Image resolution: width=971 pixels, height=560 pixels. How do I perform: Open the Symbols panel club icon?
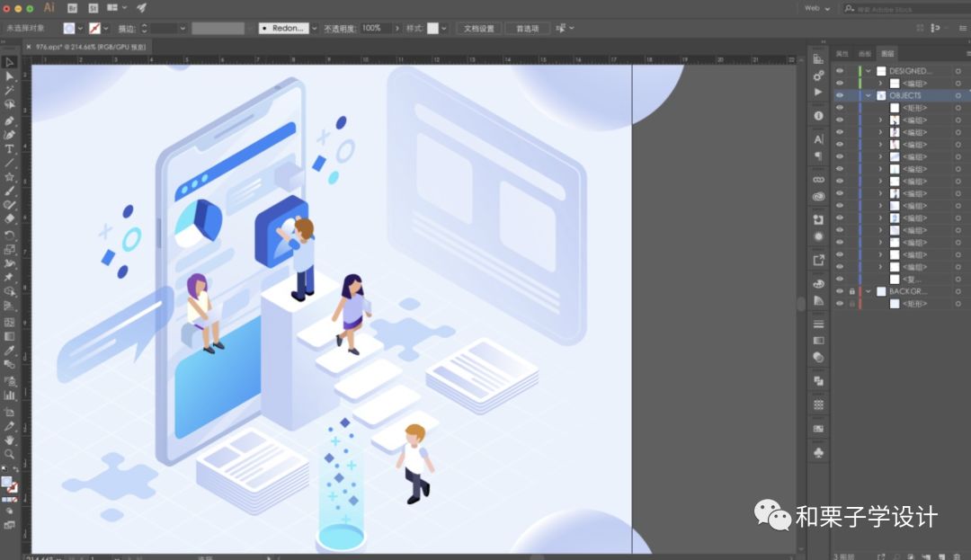818,453
